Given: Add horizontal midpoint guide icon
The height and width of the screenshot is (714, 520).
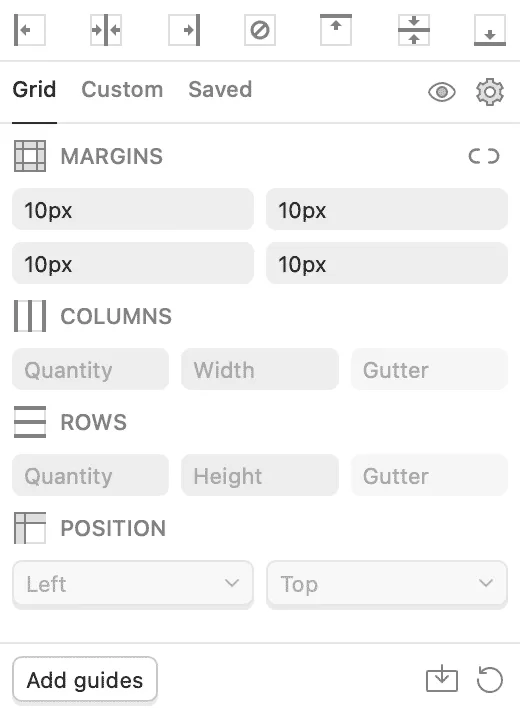Looking at the screenshot, I should coord(413,30).
